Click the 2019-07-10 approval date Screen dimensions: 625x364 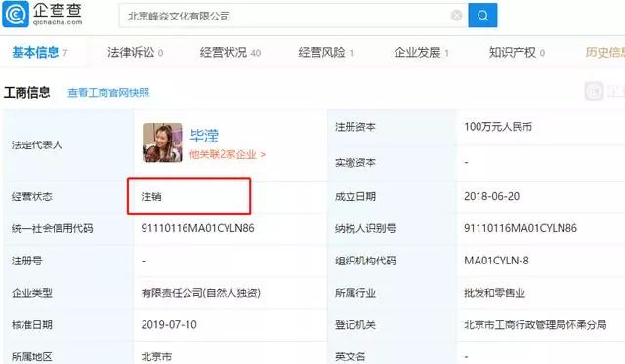click(x=169, y=325)
